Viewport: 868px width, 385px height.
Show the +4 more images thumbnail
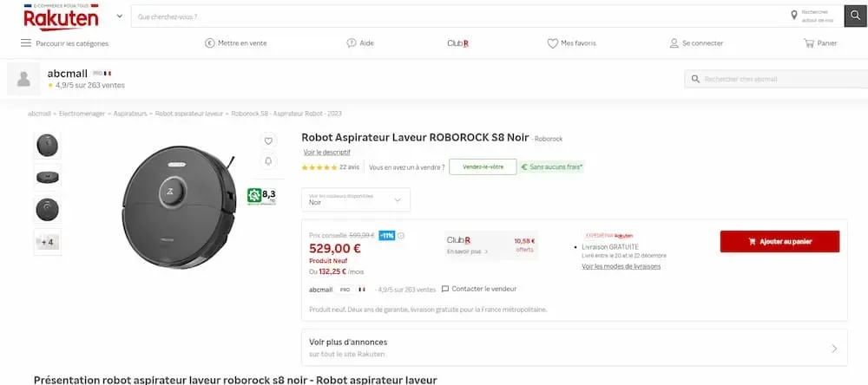click(x=48, y=242)
